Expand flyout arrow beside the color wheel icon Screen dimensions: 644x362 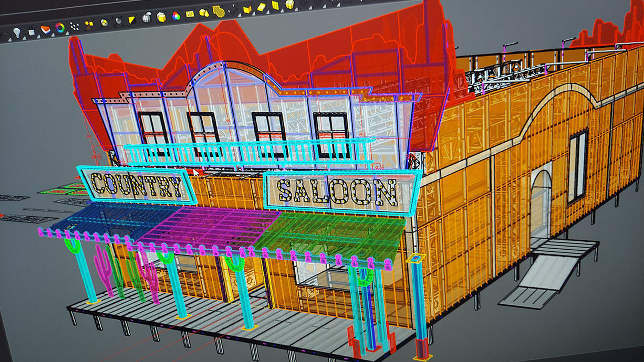(67, 33)
